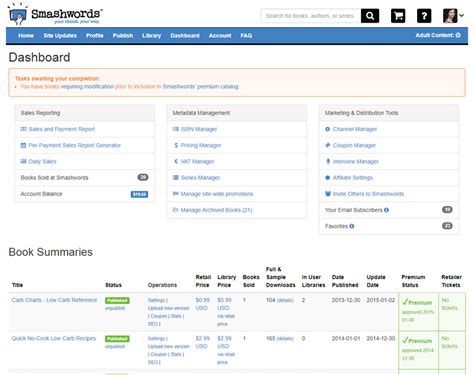Go to Profile in navigation bar
Viewport: 474px width, 375px height.
click(x=95, y=36)
